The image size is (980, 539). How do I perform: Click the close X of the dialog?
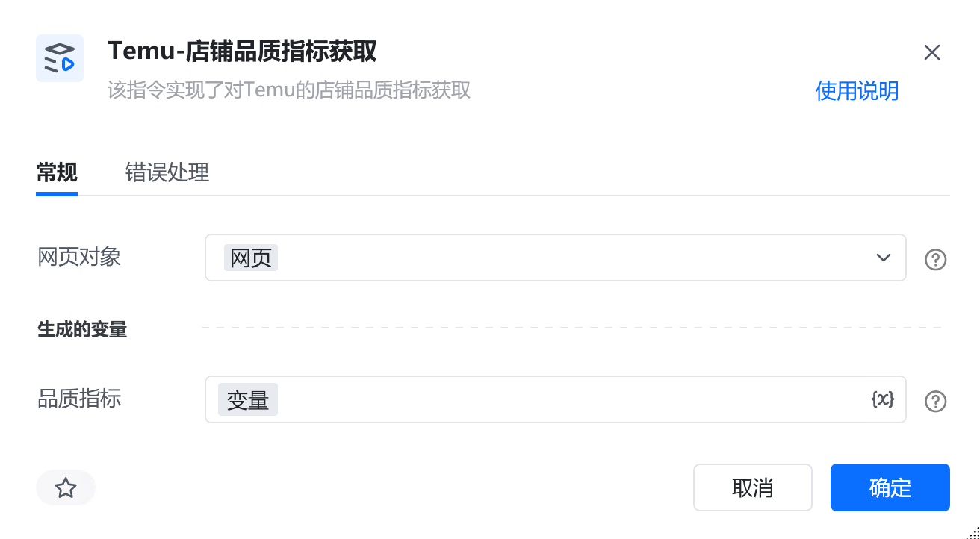(x=932, y=52)
